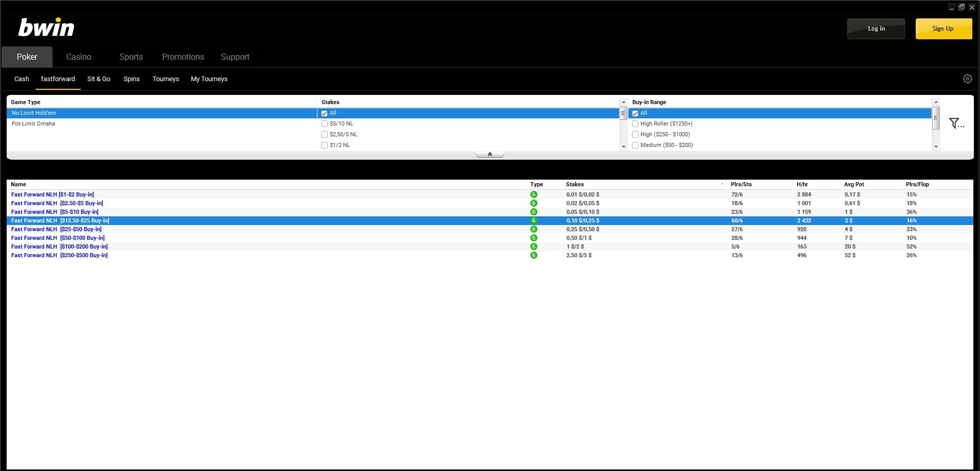
Task: Click the 6-max icon for the $100-$200 Buy-in row
Action: (x=533, y=246)
